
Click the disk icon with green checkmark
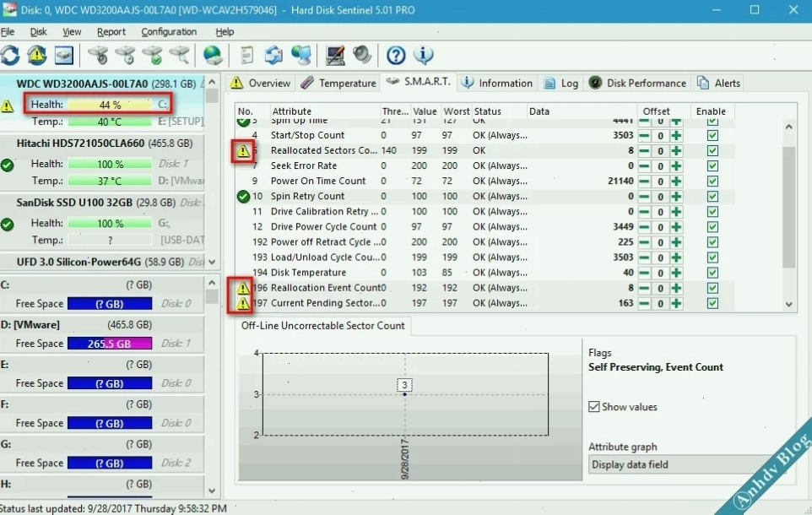point(152,55)
